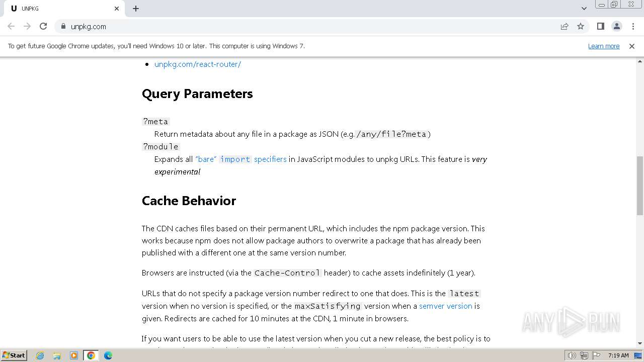This screenshot has width=644, height=362.
Task: Share this page via the share icon
Action: point(565,26)
